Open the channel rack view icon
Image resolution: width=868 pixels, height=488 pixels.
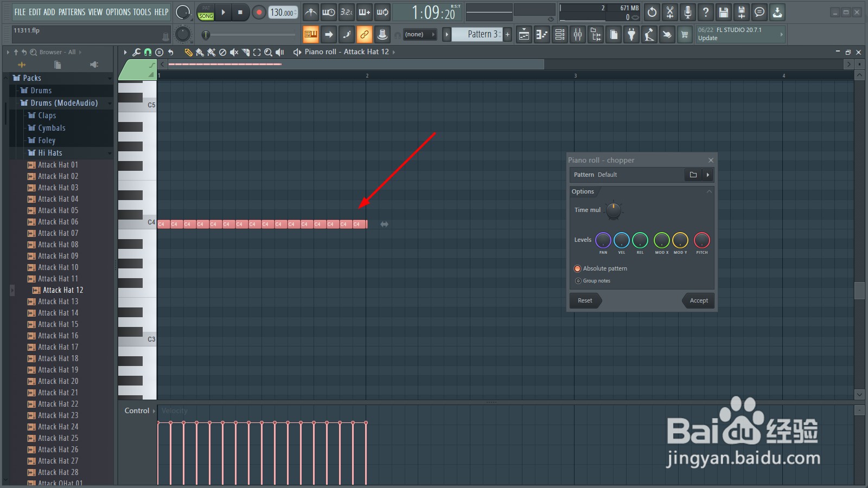coord(559,35)
